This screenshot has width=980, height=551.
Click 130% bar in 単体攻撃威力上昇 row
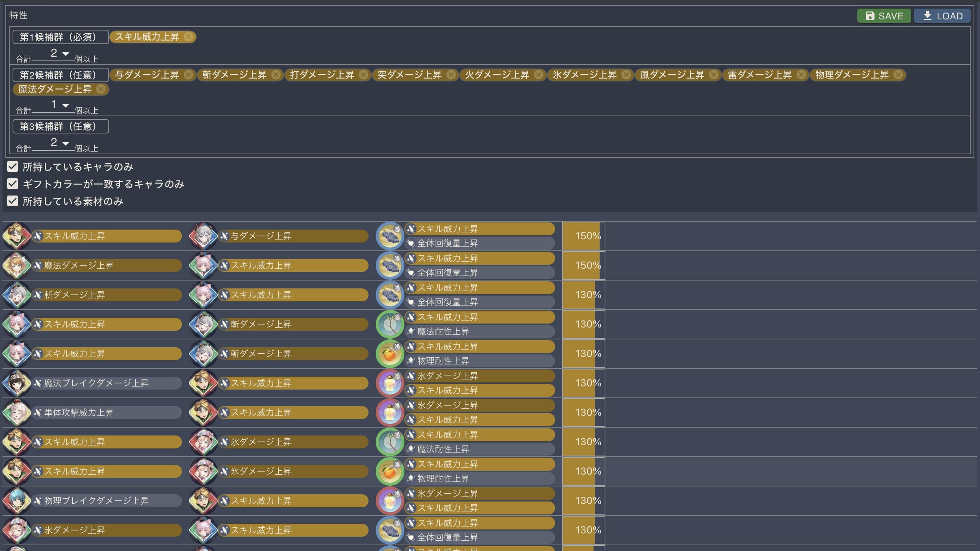(583, 412)
